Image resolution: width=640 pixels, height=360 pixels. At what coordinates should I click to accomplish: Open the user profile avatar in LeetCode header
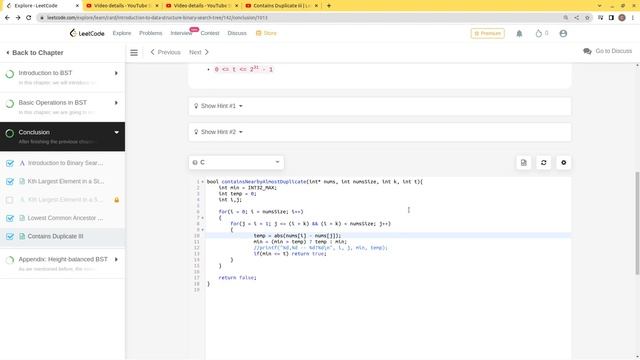tap(563, 33)
